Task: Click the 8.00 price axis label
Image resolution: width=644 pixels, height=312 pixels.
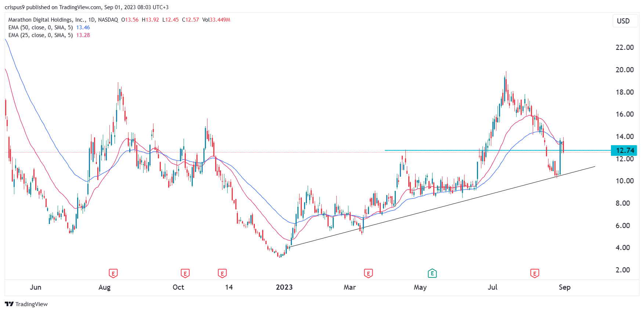Action: [x=623, y=203]
